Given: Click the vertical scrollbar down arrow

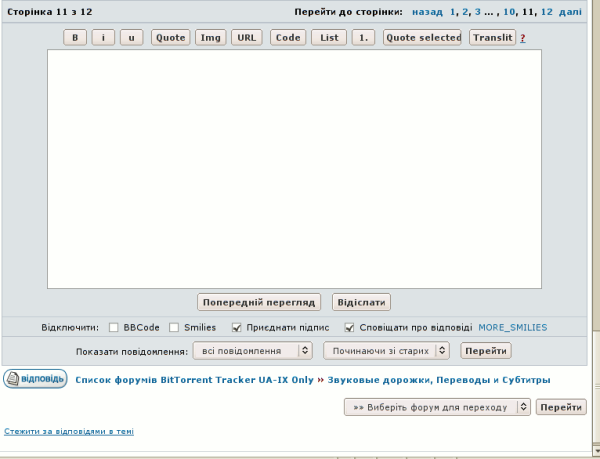Looking at the screenshot, I should (596, 450).
